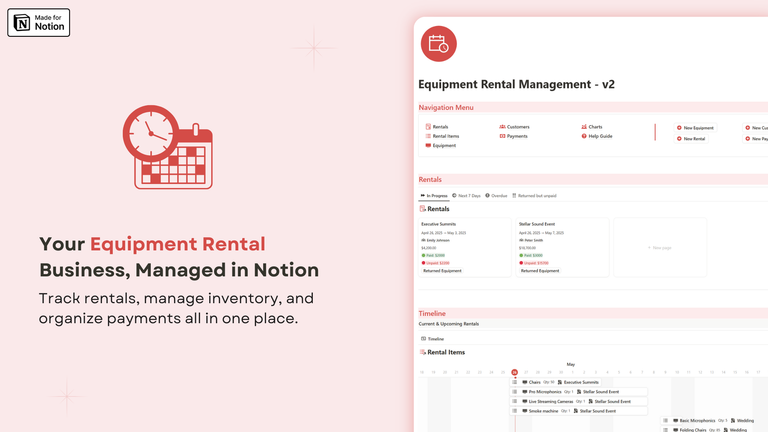Select the Timeline view tab
768x432 pixels.
point(435,339)
